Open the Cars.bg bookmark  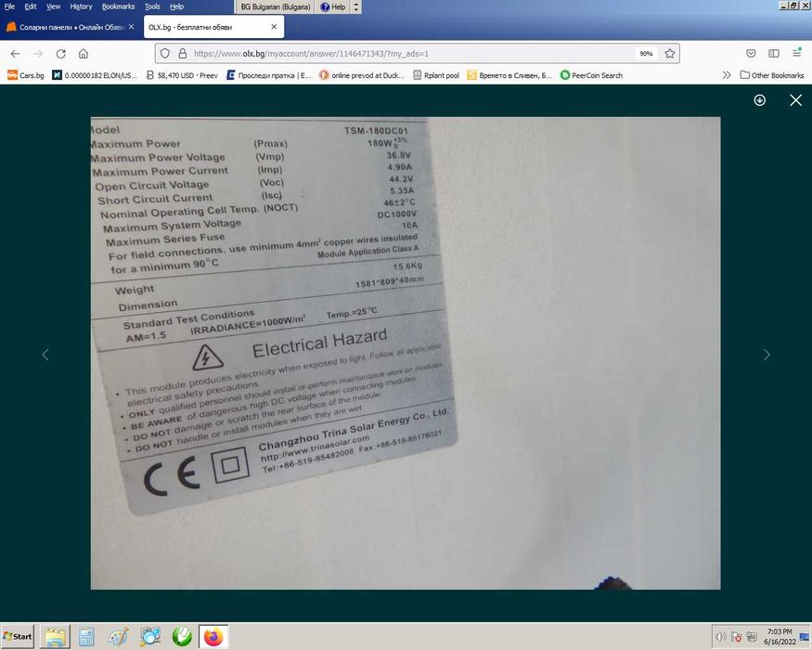pos(26,75)
